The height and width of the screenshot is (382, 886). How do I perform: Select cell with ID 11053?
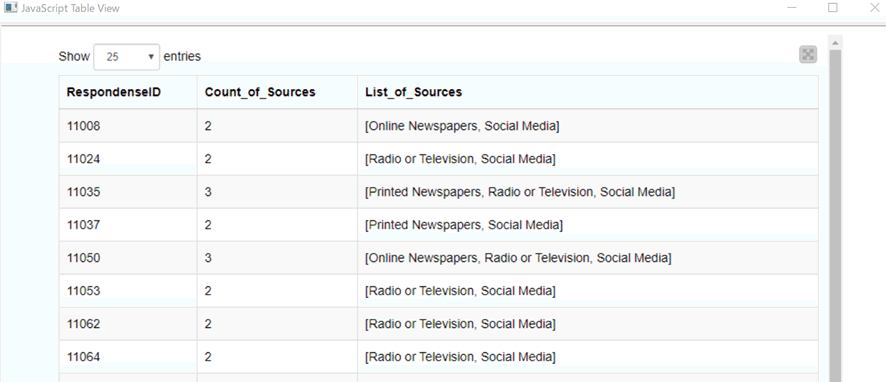coord(128,291)
